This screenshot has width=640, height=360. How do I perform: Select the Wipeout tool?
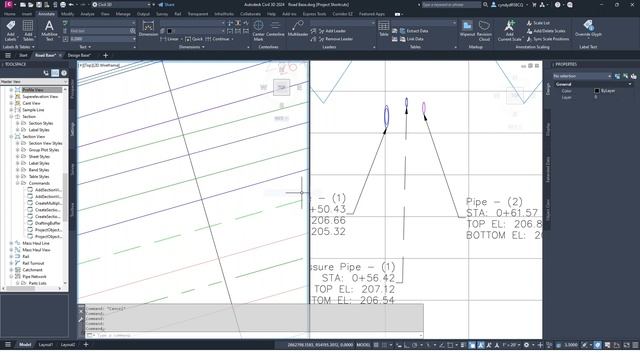(x=467, y=29)
